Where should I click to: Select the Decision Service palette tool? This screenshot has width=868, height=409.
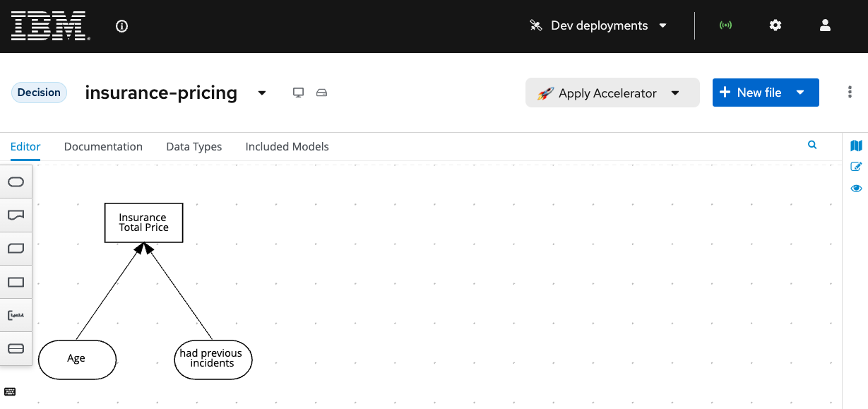(16, 348)
